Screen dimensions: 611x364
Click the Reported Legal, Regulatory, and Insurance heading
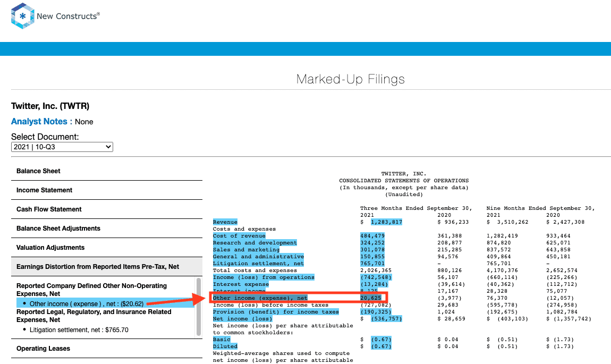click(x=94, y=316)
